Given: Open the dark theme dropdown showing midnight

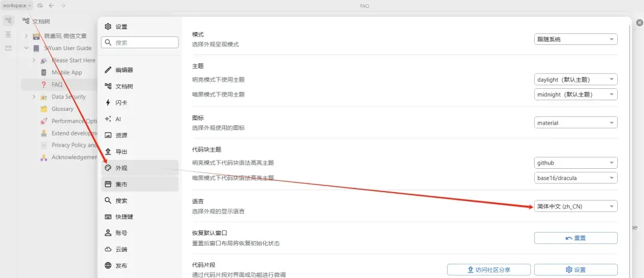Looking at the screenshot, I should [576, 94].
